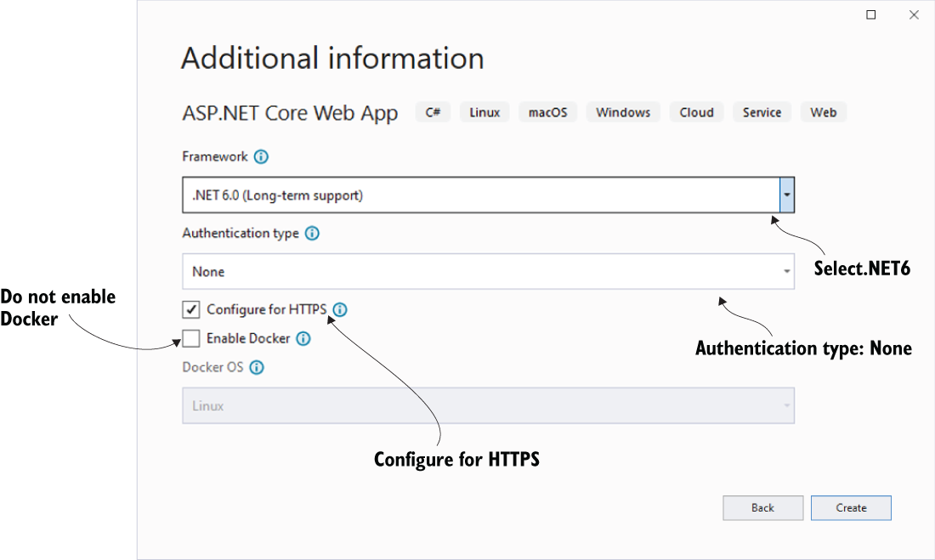935x560 pixels.
Task: Click the Additional information heading
Action: click(332, 59)
